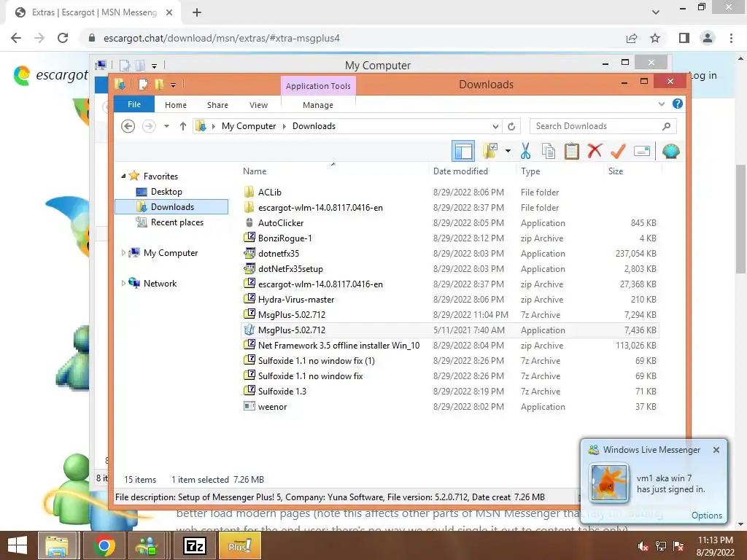Open the Manage ribbon tab
Image resolution: width=747 pixels, height=560 pixels.
pos(318,105)
